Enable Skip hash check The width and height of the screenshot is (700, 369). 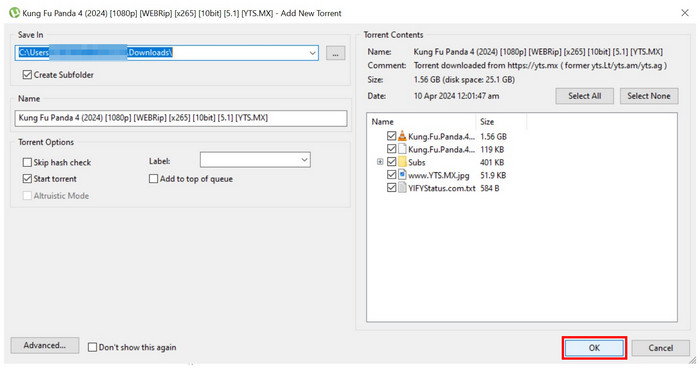[x=27, y=162]
